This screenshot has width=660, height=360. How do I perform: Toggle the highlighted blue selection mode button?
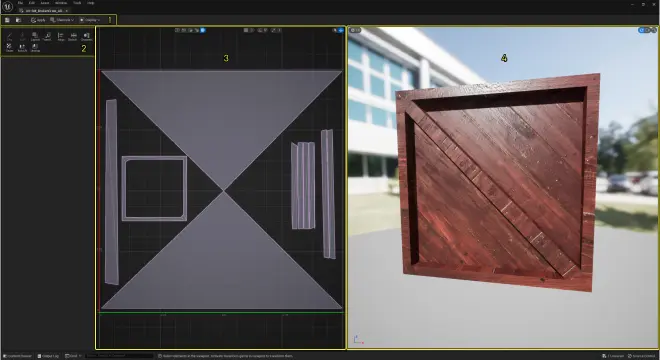203,30
